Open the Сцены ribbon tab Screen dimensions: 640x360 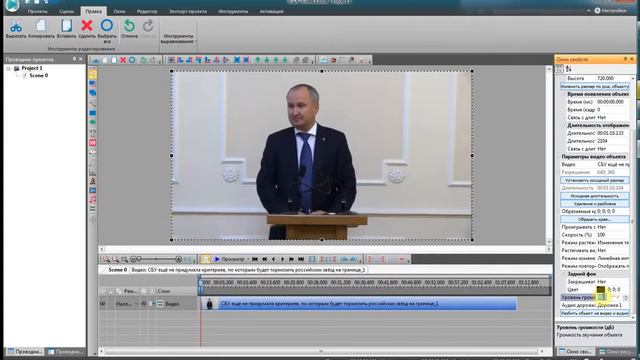click(x=66, y=11)
